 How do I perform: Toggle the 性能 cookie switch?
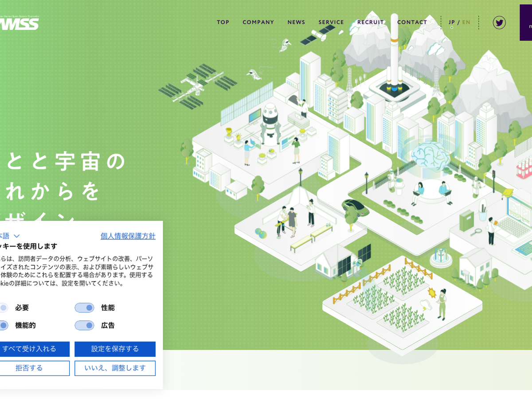tap(84, 308)
